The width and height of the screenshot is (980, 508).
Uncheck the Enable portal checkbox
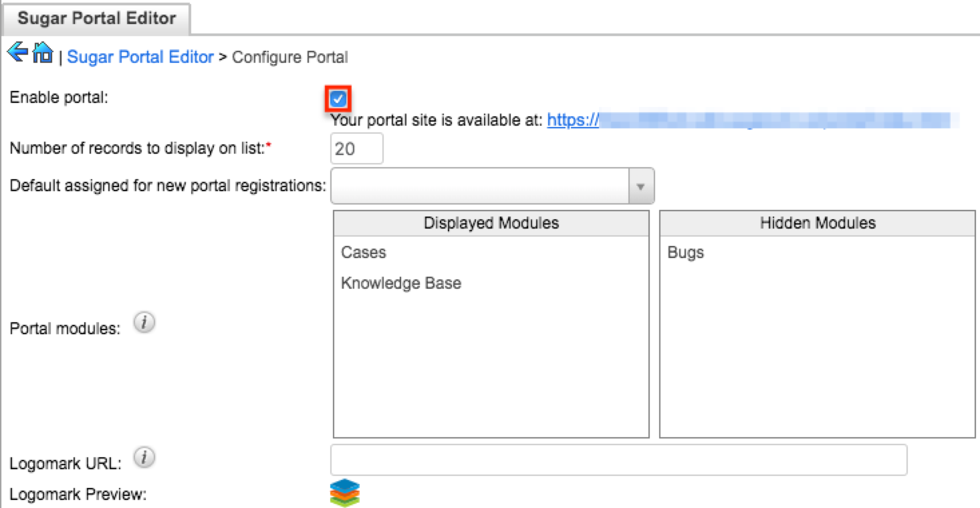(x=338, y=100)
